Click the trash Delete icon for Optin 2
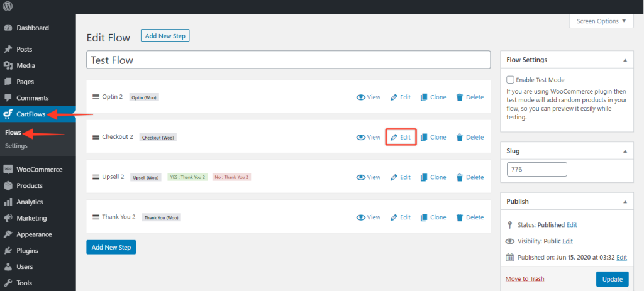The image size is (644, 291). (460, 97)
